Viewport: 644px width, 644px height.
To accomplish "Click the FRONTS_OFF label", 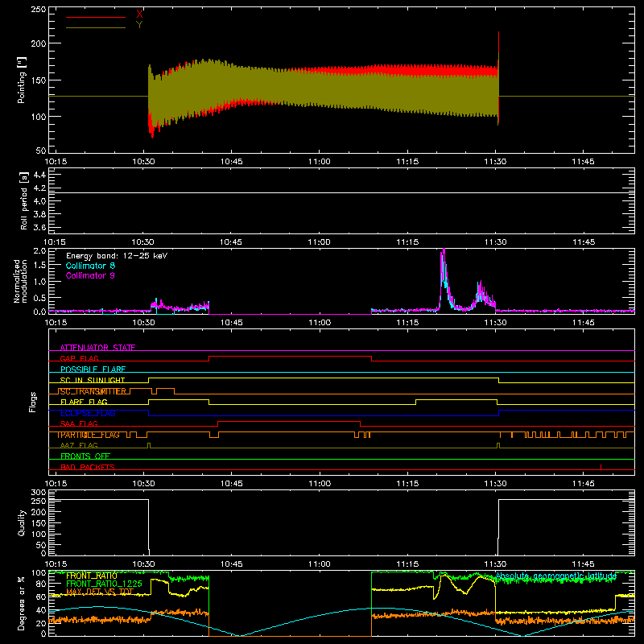I will click(x=85, y=456).
